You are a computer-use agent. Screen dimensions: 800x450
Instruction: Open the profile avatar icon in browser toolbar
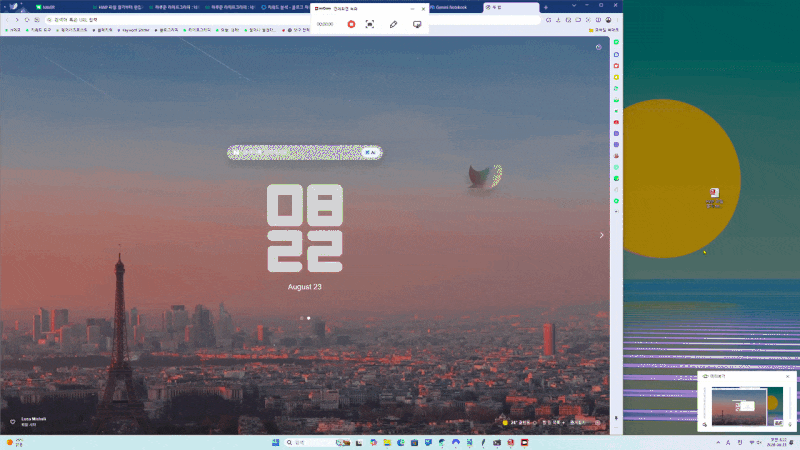click(x=608, y=20)
